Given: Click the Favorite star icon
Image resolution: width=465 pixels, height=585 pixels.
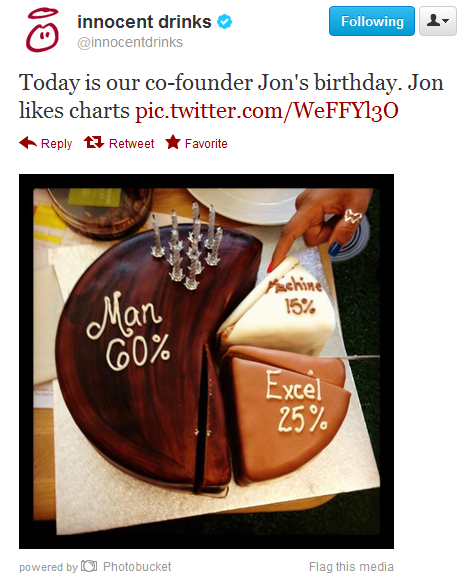Looking at the screenshot, I should pos(173,142).
